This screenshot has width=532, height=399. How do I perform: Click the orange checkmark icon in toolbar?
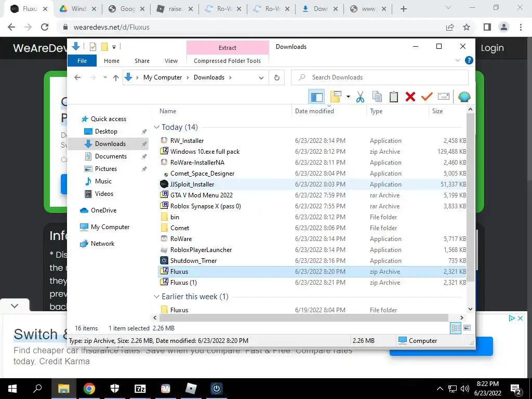click(427, 97)
